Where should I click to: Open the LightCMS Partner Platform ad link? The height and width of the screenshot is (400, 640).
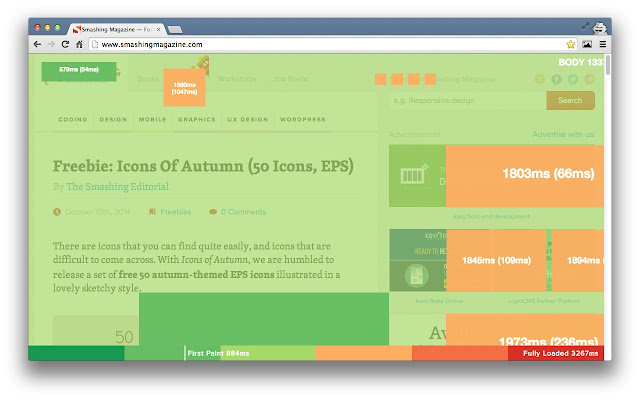pyautogui.click(x=544, y=301)
